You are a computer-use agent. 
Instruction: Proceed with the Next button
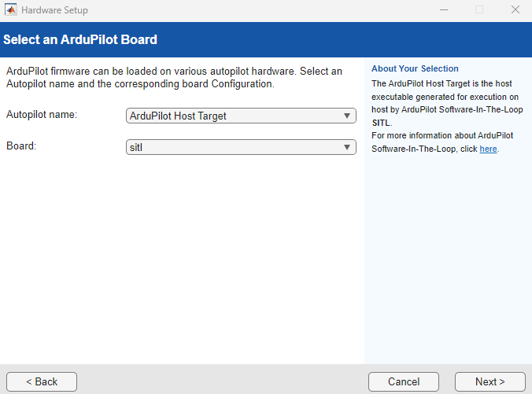tap(490, 381)
